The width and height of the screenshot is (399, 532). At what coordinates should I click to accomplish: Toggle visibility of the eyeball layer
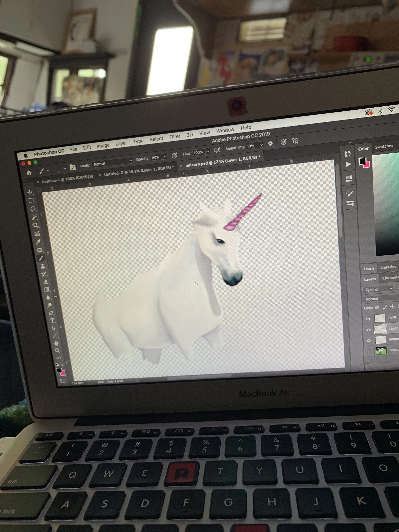369,341
